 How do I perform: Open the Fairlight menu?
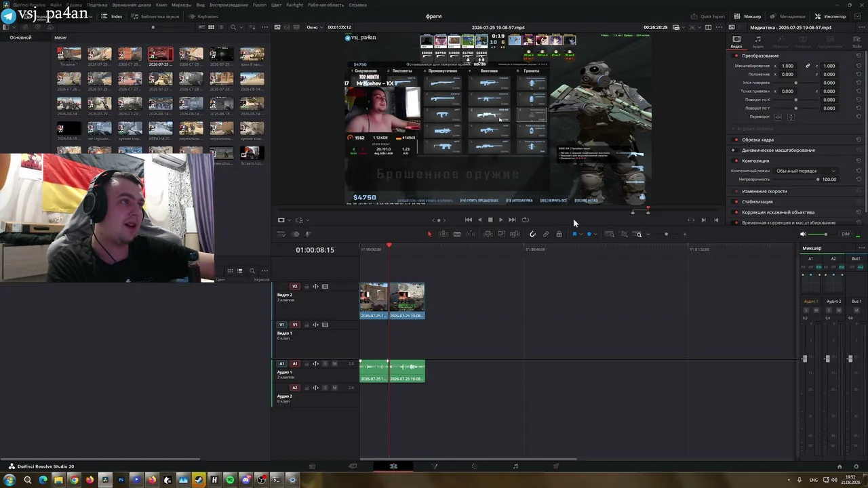click(x=294, y=5)
